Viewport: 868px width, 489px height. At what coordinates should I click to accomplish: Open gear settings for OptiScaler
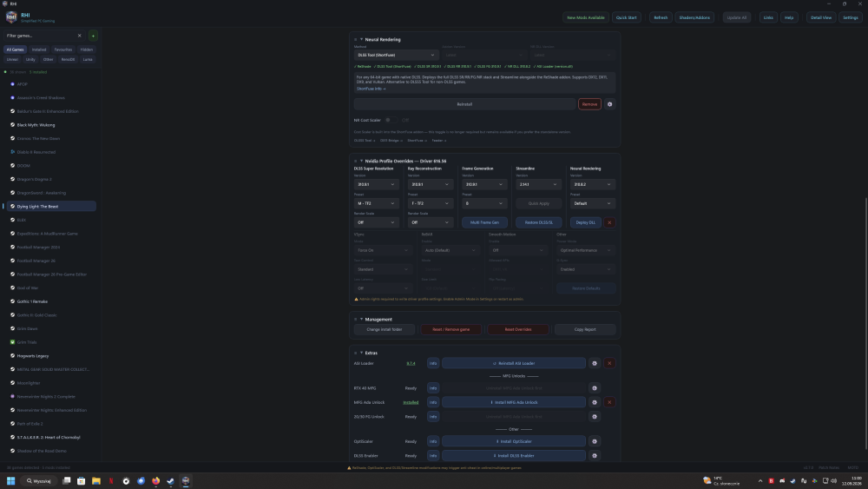[595, 441]
